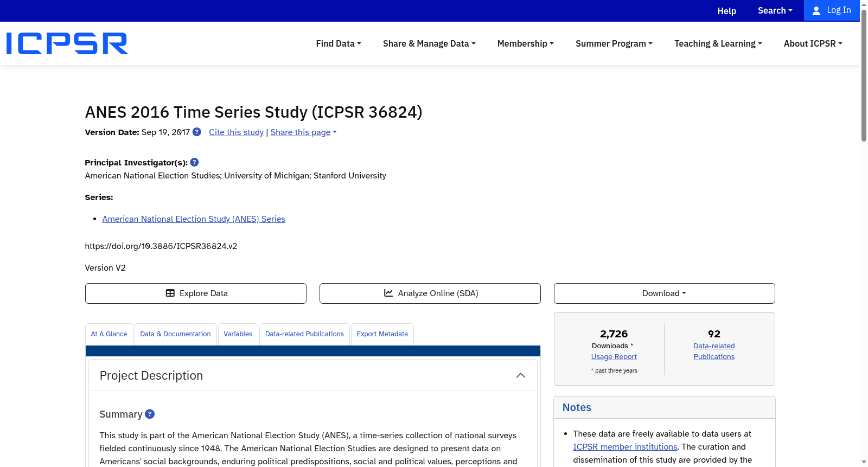Open the Data & Documentation tab

(x=176, y=334)
